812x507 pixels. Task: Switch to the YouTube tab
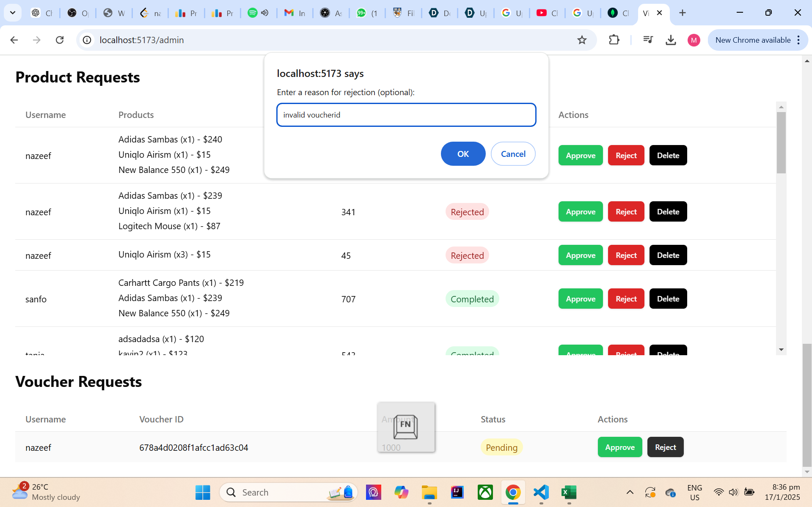[x=548, y=13]
